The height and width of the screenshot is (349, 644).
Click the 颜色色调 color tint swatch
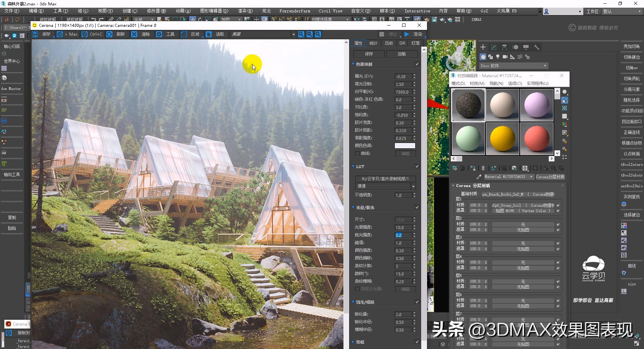click(405, 146)
